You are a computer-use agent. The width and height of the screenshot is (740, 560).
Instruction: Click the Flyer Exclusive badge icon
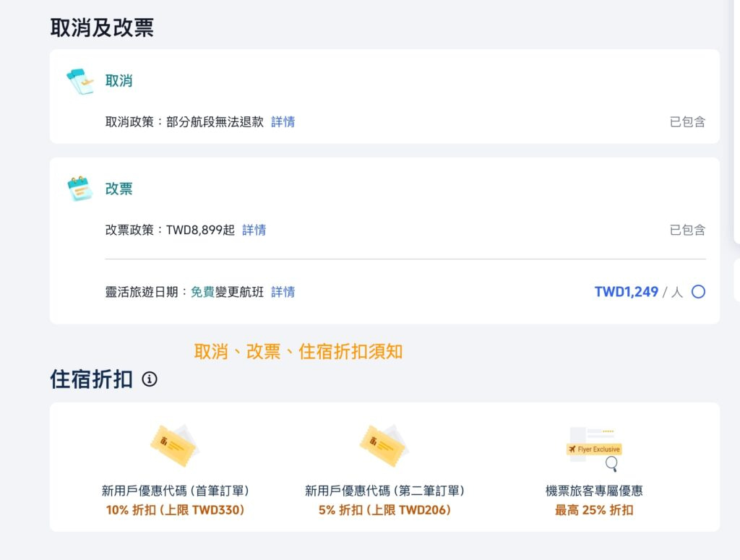[594, 449]
